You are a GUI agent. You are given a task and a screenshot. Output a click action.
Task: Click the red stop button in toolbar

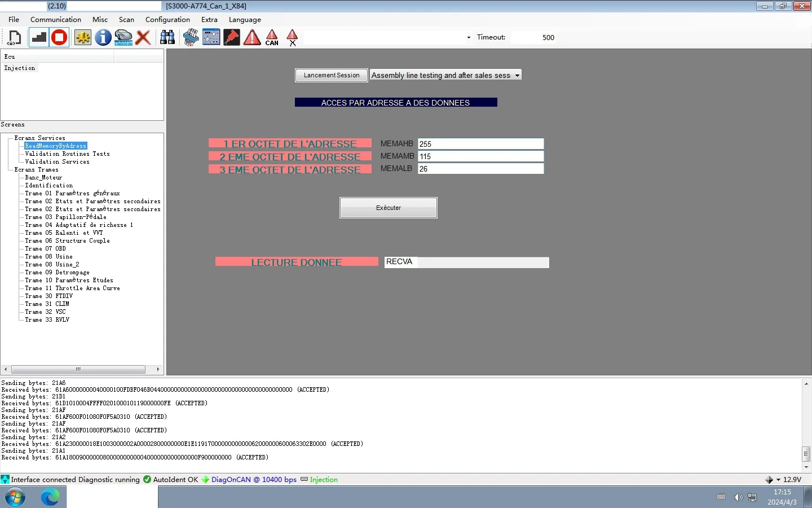click(59, 38)
